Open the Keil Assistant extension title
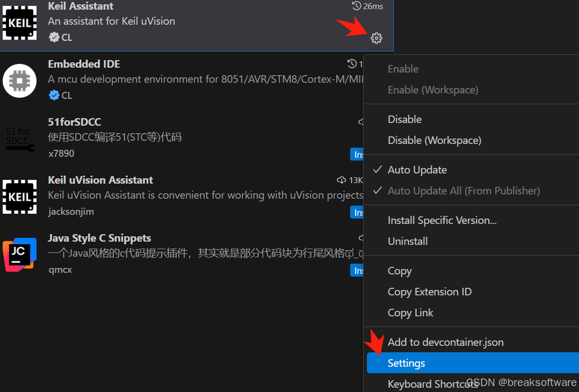This screenshot has height=392, width=579. 81,6
